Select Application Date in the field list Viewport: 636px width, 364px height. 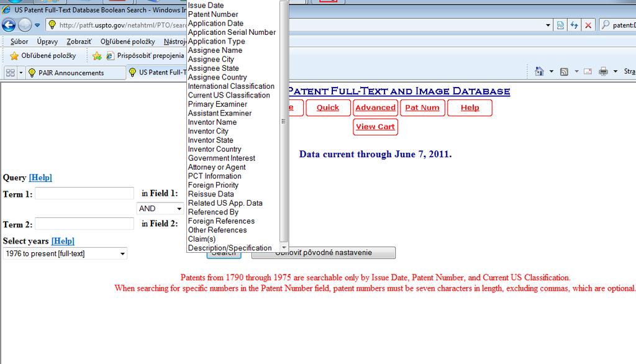(x=216, y=23)
